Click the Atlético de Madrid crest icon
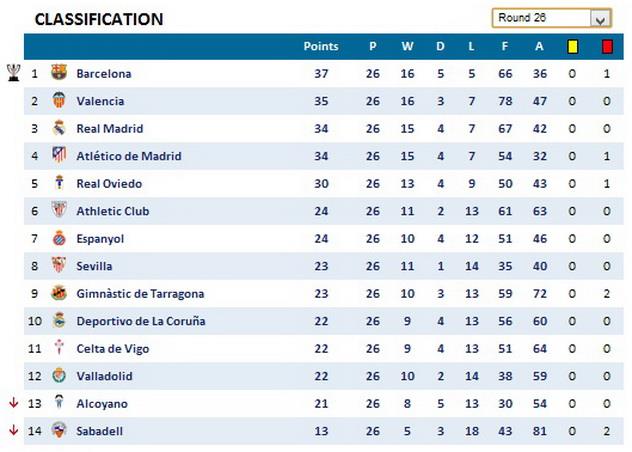The height and width of the screenshot is (452, 632). (59, 156)
